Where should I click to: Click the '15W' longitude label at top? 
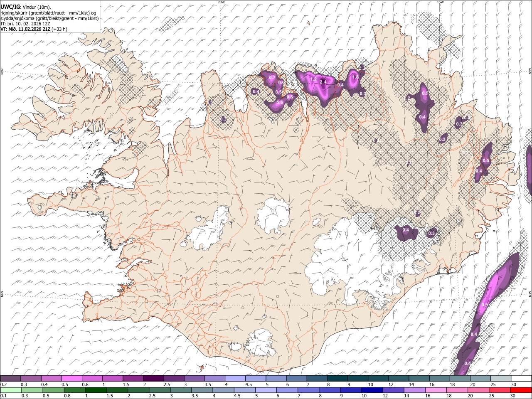pos(441,2)
